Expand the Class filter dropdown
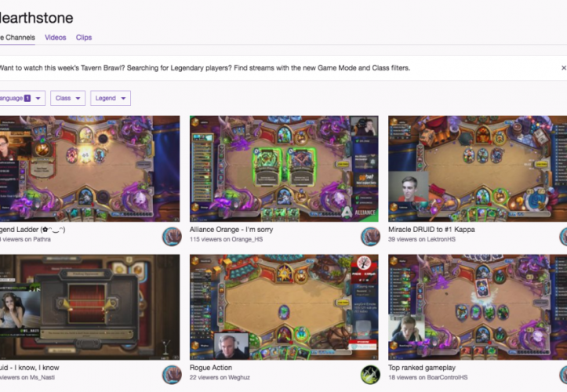This screenshot has height=392, width=567. point(67,98)
